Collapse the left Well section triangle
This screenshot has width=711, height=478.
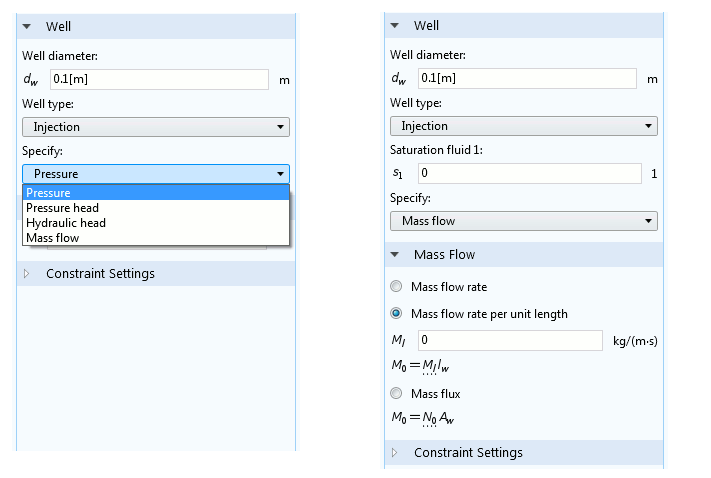tap(27, 26)
